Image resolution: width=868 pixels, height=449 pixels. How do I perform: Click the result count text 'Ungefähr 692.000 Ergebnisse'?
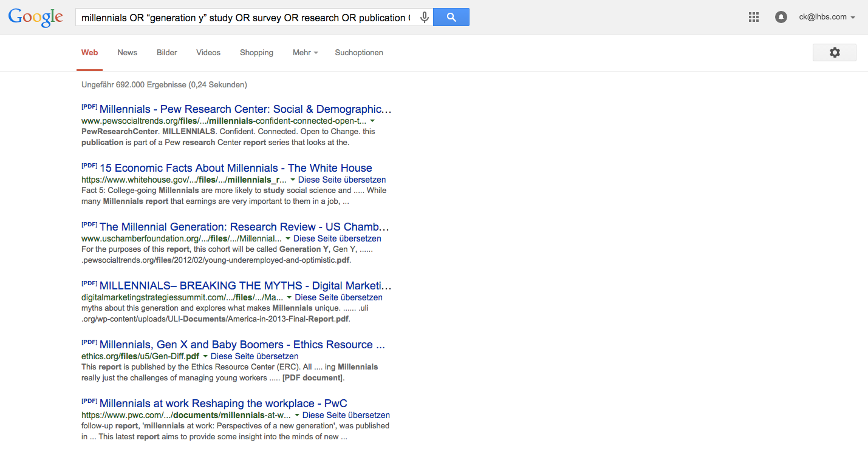[x=134, y=85]
